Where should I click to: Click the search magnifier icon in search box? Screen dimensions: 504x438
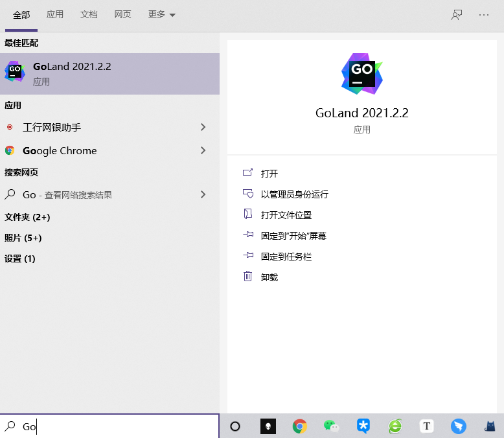point(10,426)
